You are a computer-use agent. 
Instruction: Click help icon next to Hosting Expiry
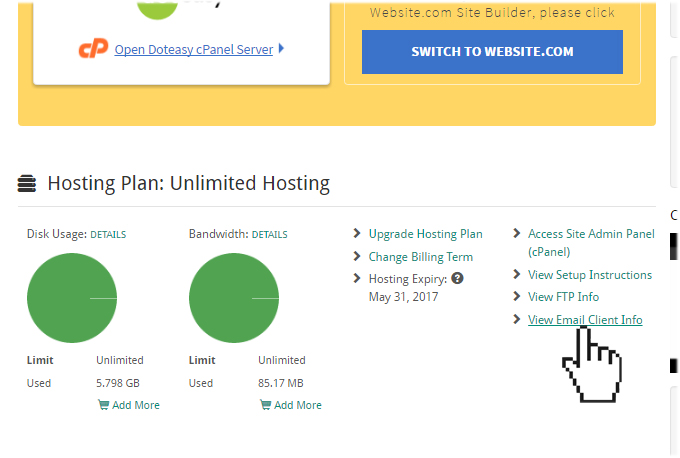pyautogui.click(x=457, y=278)
